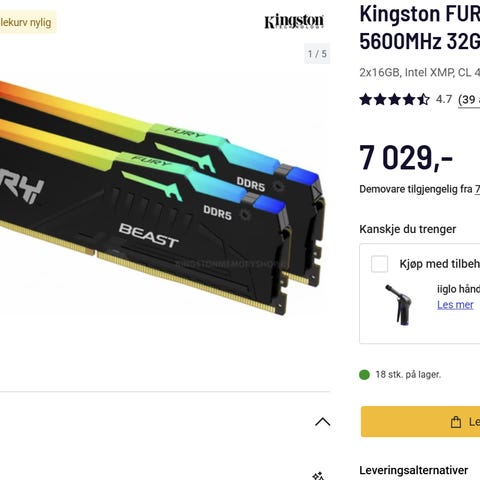Image resolution: width=480 pixels, height=480 pixels.
Task: Click the half-filled fifth rating star
Action: coord(423,99)
